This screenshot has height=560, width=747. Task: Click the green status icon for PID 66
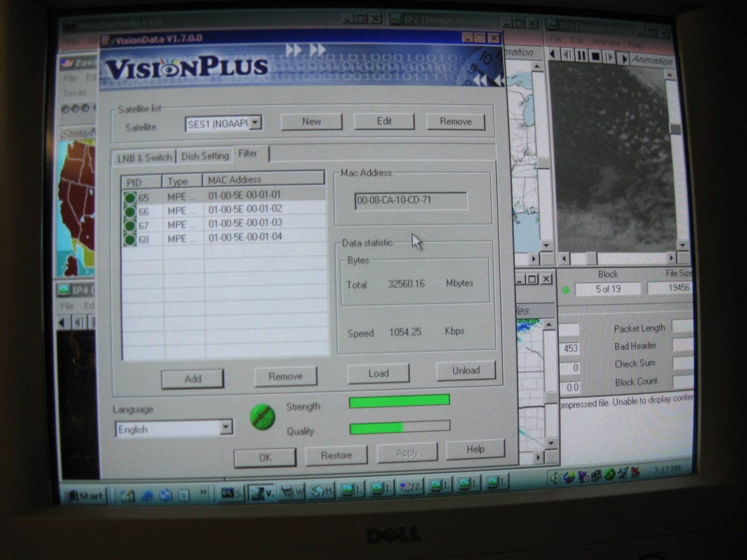tap(130, 211)
